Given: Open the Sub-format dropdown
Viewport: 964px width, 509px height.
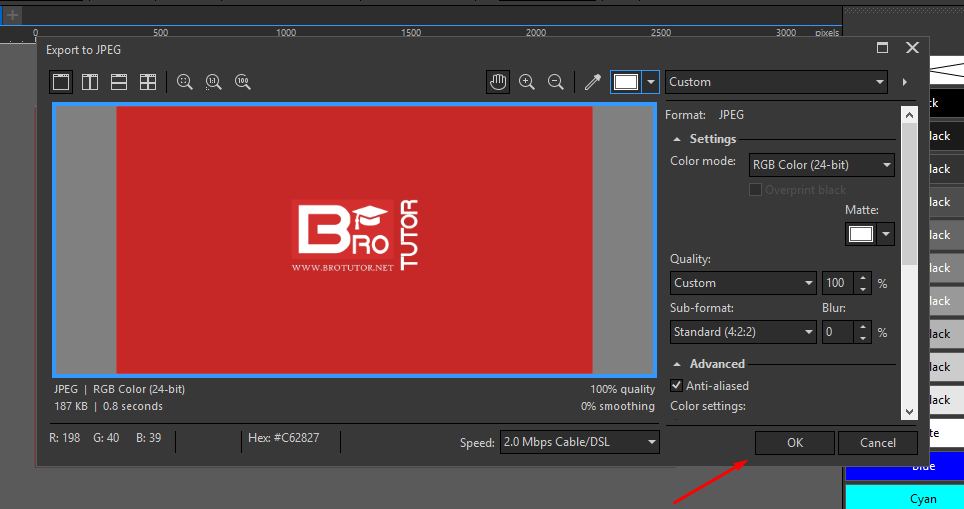Looking at the screenshot, I should (743, 332).
